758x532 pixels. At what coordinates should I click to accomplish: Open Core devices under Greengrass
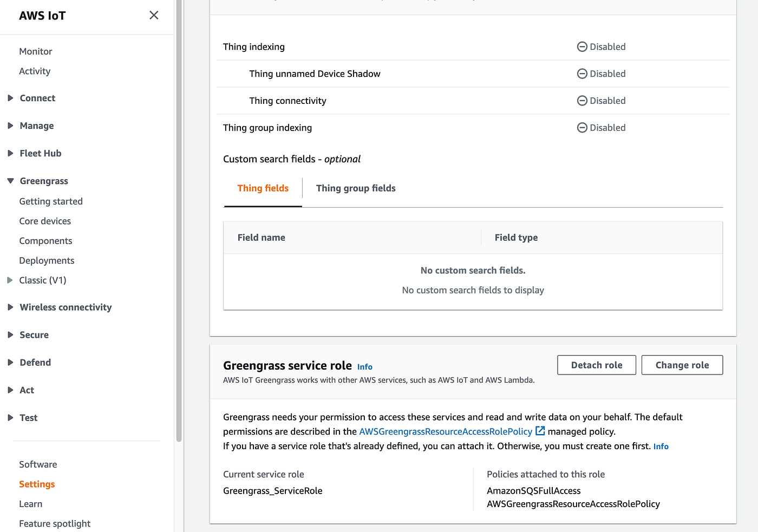(45, 221)
